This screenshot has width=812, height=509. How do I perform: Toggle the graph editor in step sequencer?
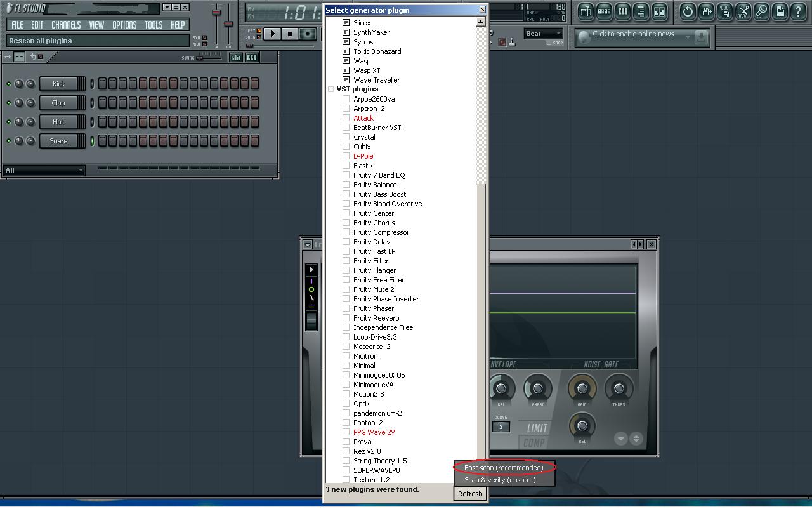(235, 57)
